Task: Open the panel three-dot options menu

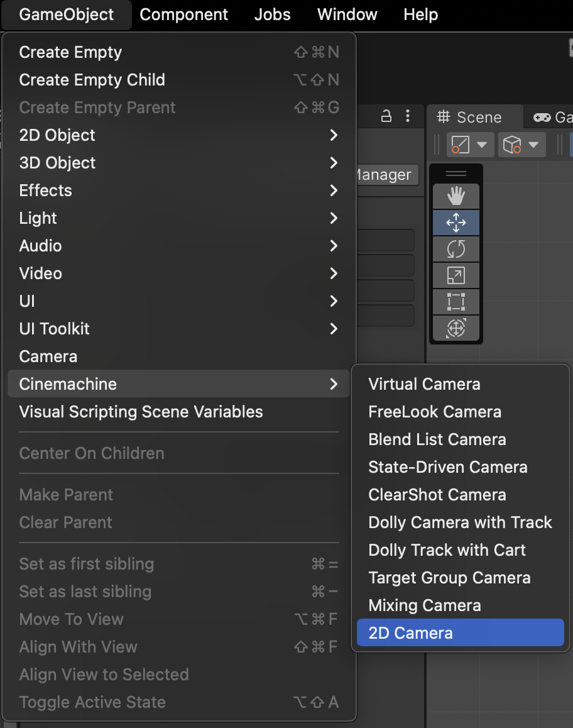Action: click(x=408, y=116)
